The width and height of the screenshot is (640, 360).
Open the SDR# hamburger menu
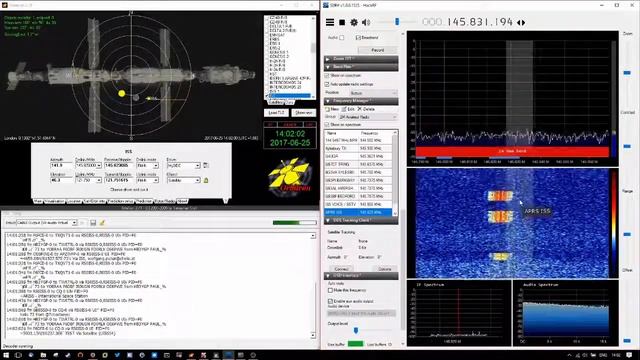point(330,22)
